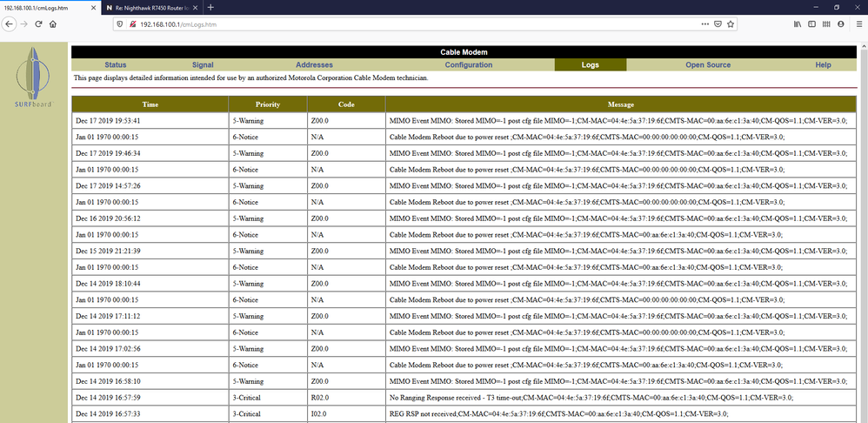The width and height of the screenshot is (868, 423).
Task: Open a new browser tab
Action: point(210,7)
